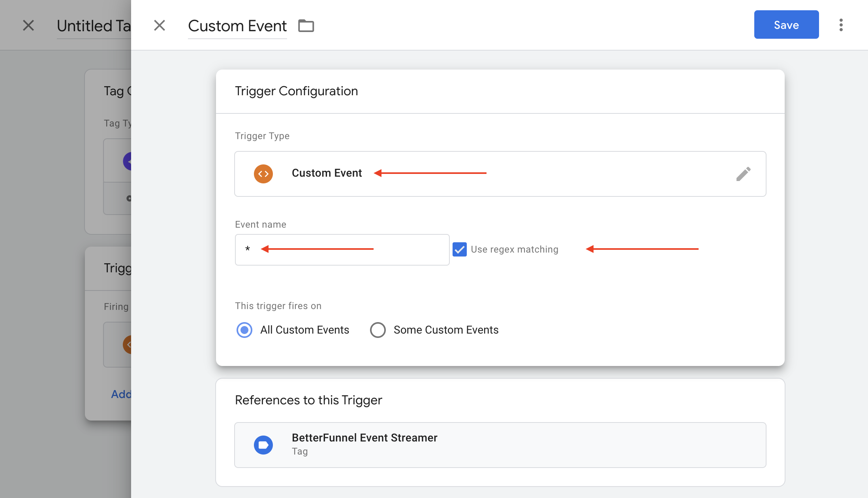This screenshot has width=868, height=498.
Task: Open the three-dot more options menu
Action: tap(841, 25)
